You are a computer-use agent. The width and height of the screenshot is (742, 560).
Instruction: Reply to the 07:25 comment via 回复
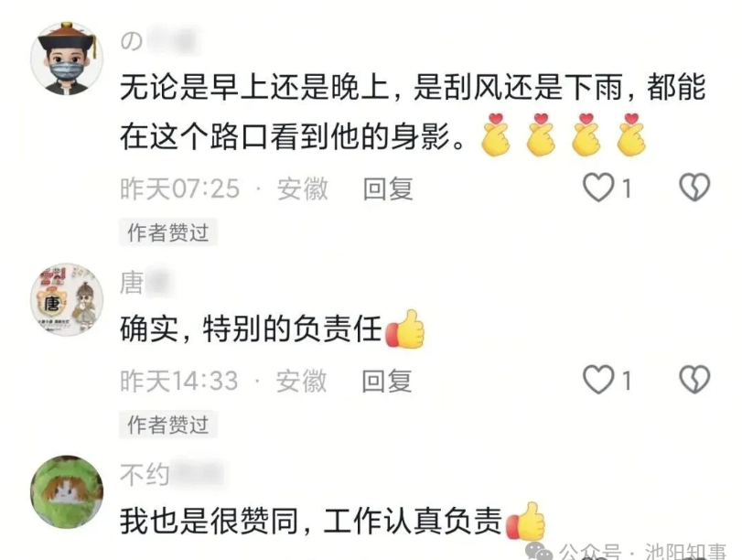[388, 188]
